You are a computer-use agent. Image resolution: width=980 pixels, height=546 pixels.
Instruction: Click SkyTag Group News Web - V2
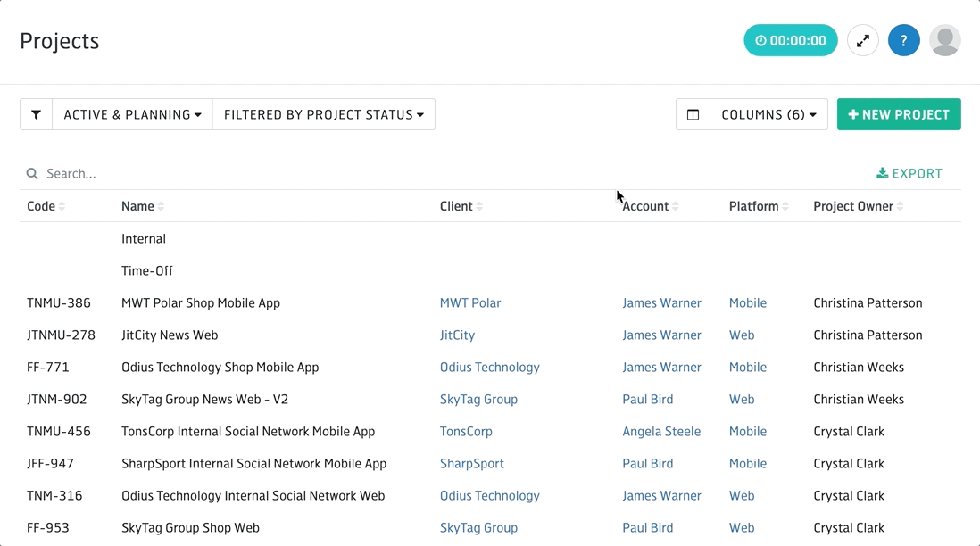click(x=204, y=399)
